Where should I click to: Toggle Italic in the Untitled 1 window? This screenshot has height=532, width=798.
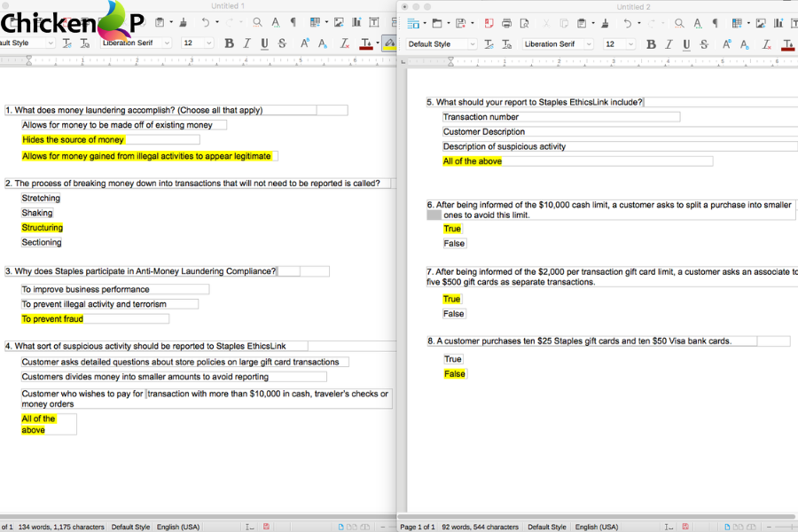tap(246, 43)
